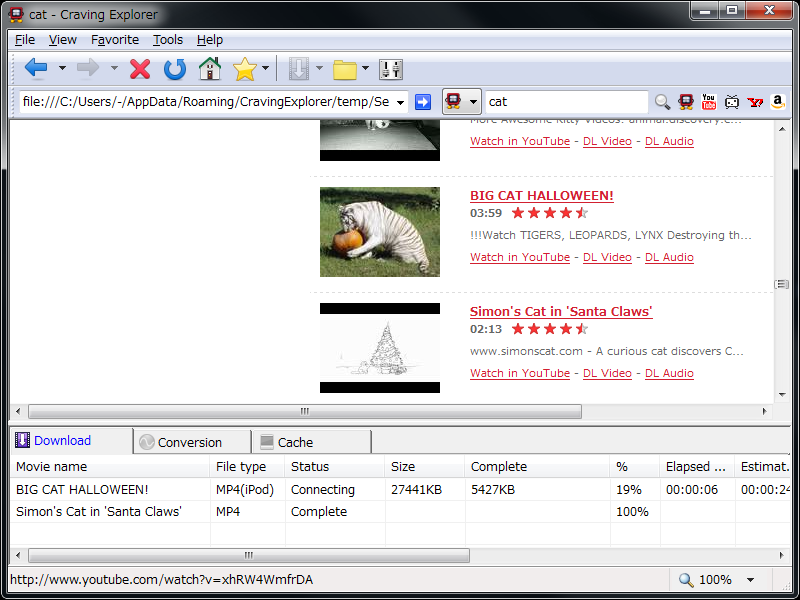Search on Niconico using the TV icon
The height and width of the screenshot is (600, 800).
pyautogui.click(x=732, y=102)
